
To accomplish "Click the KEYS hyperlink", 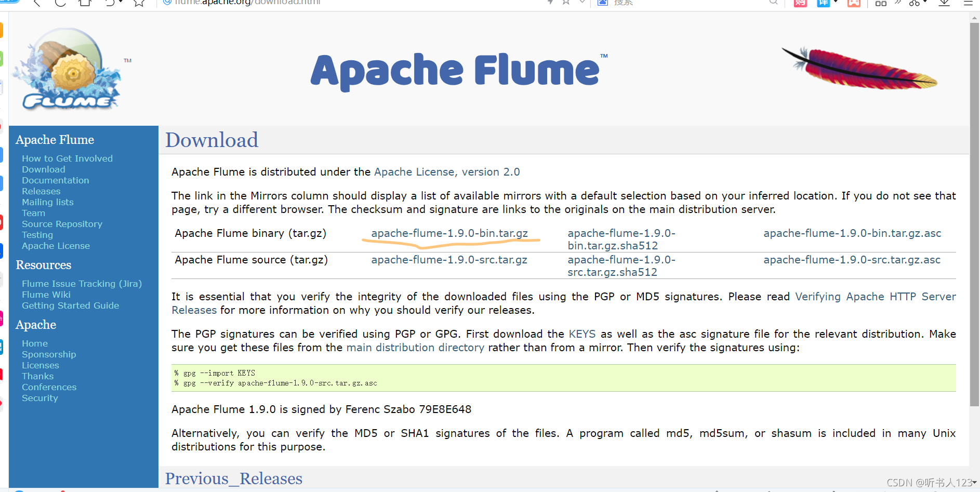I will (x=582, y=334).
